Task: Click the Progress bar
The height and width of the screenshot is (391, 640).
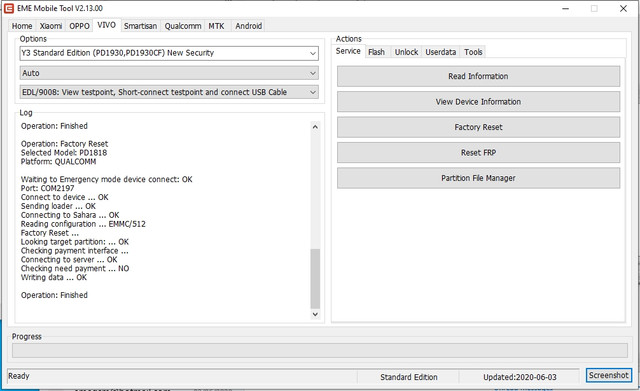Action: pos(320,350)
